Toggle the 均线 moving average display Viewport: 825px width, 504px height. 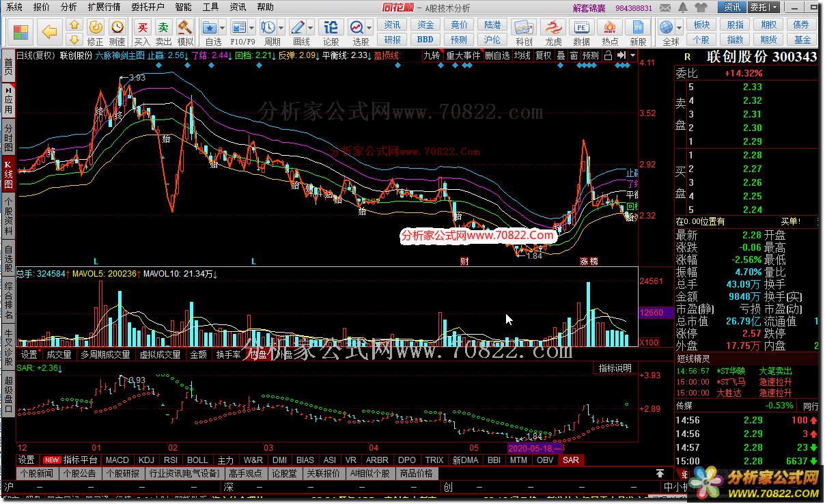(522, 55)
